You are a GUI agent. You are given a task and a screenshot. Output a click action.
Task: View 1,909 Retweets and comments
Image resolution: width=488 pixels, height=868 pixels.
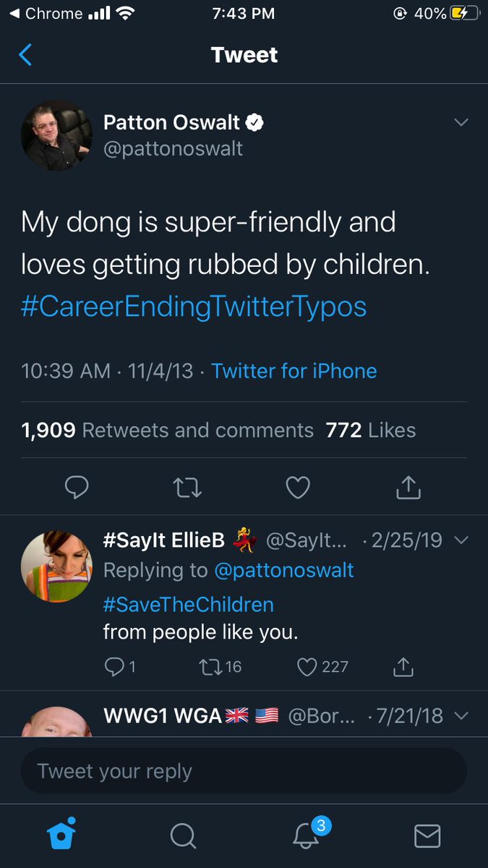(168, 430)
